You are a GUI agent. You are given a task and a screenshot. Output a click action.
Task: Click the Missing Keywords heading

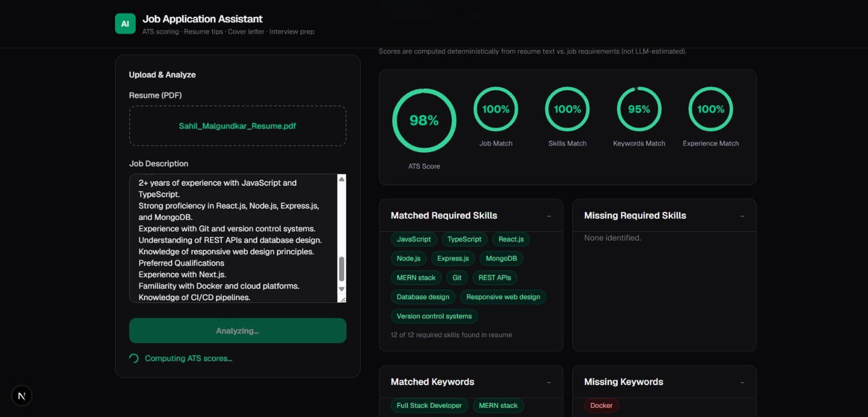(623, 382)
